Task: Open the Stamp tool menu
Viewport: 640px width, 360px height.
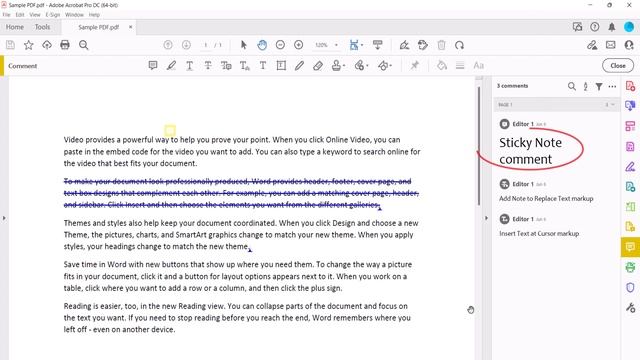Action: point(338,65)
